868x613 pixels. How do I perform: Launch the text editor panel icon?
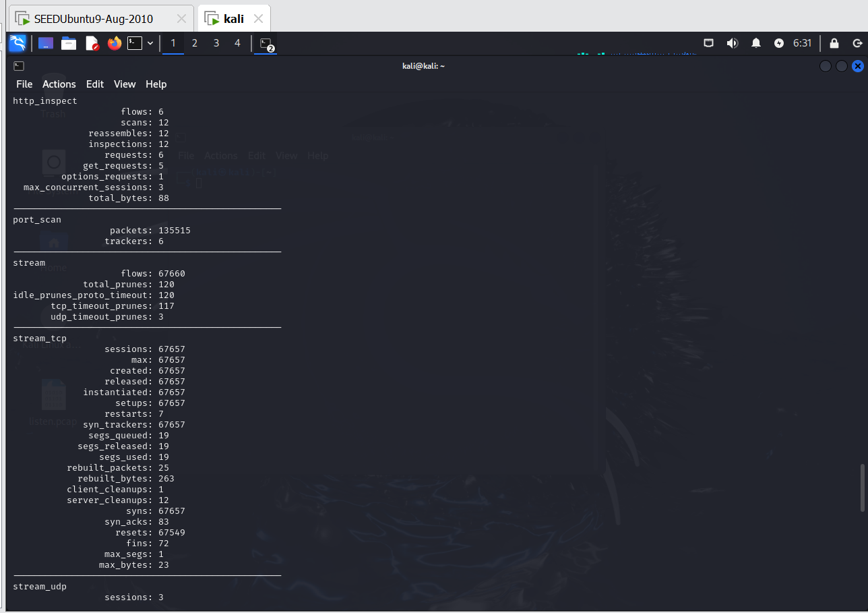[x=92, y=43]
